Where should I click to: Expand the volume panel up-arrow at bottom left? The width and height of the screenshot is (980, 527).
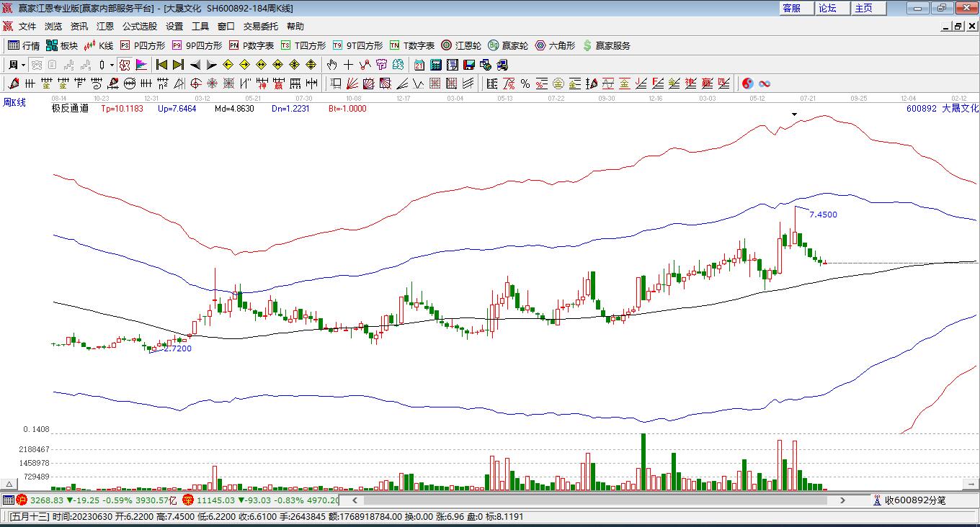point(9,485)
